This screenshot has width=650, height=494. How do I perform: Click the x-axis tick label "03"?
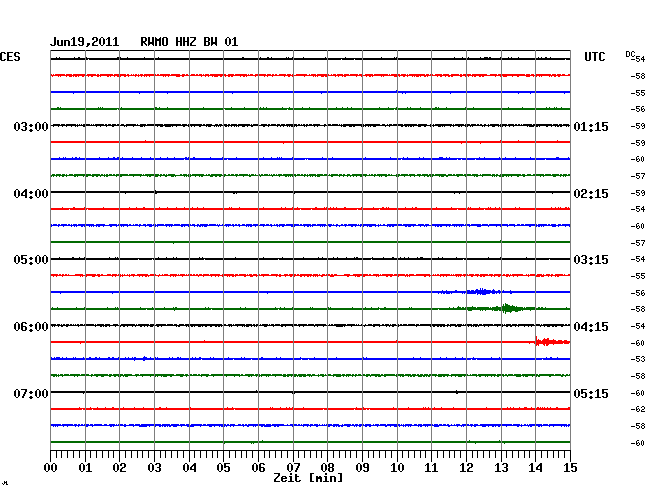coord(154,467)
